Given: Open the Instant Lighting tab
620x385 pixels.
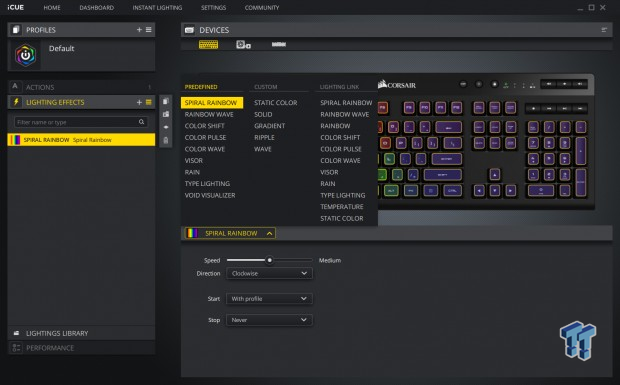Looking at the screenshot, I should [157, 8].
